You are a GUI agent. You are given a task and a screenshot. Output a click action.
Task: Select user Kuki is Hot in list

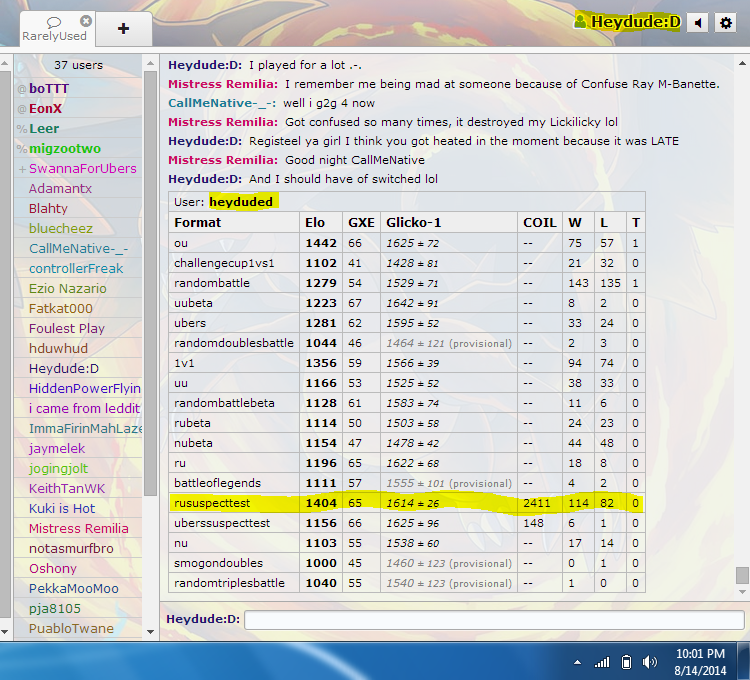tap(62, 508)
